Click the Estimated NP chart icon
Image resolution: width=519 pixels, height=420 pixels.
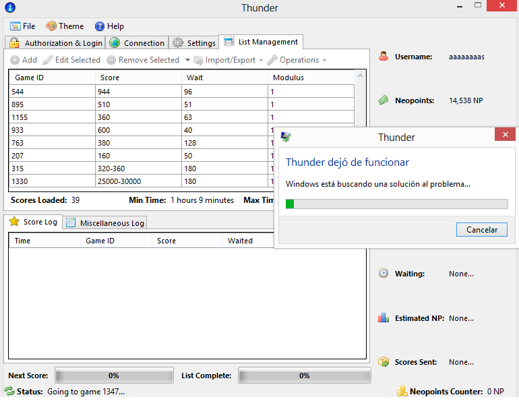pos(383,318)
